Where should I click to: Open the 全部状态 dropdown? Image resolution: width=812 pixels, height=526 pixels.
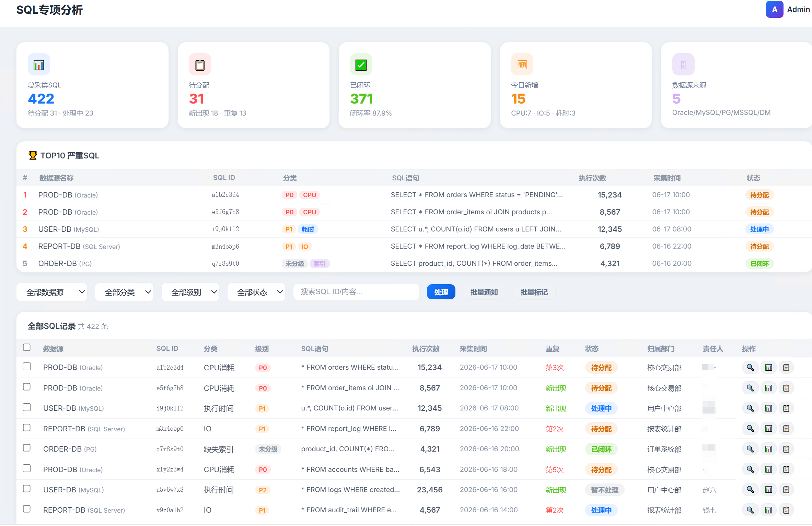[256, 292]
